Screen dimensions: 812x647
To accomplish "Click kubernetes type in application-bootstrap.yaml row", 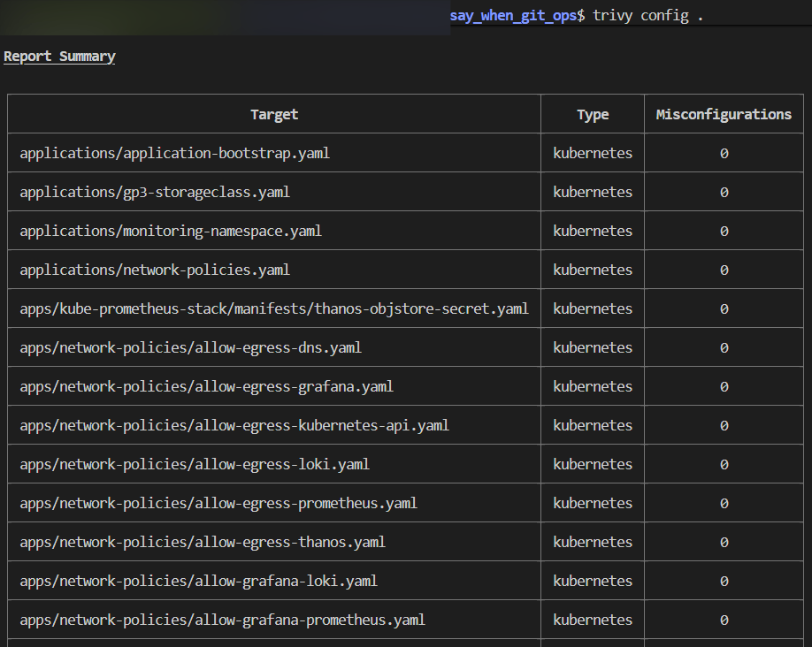I will tap(593, 153).
